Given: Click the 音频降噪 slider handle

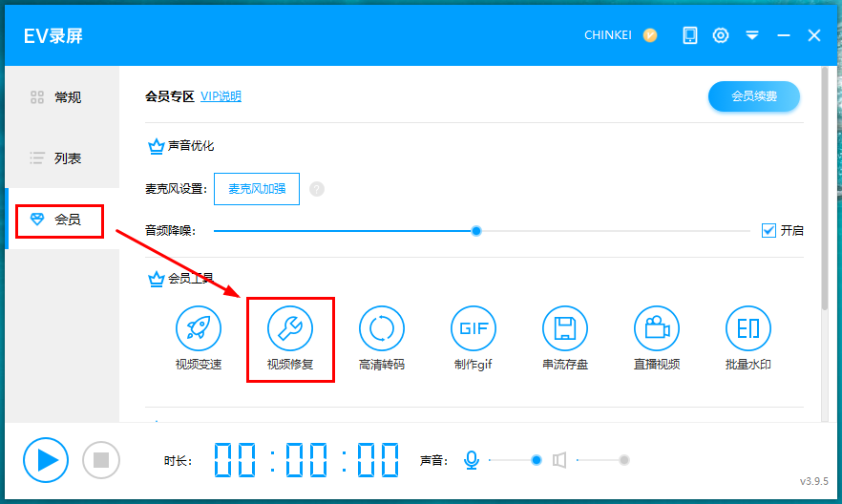Looking at the screenshot, I should pos(476,230).
